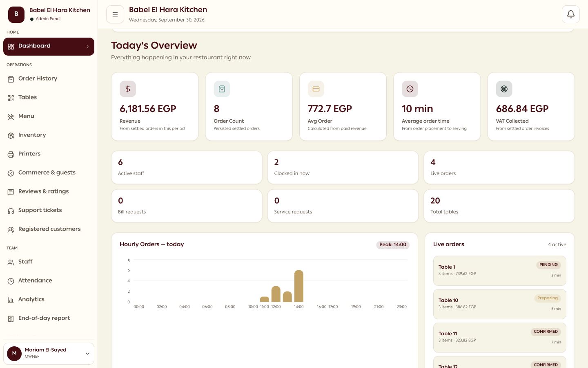Image resolution: width=588 pixels, height=368 pixels.
Task: Toggle sidebar with the hamburger menu button
Action: pos(115,14)
